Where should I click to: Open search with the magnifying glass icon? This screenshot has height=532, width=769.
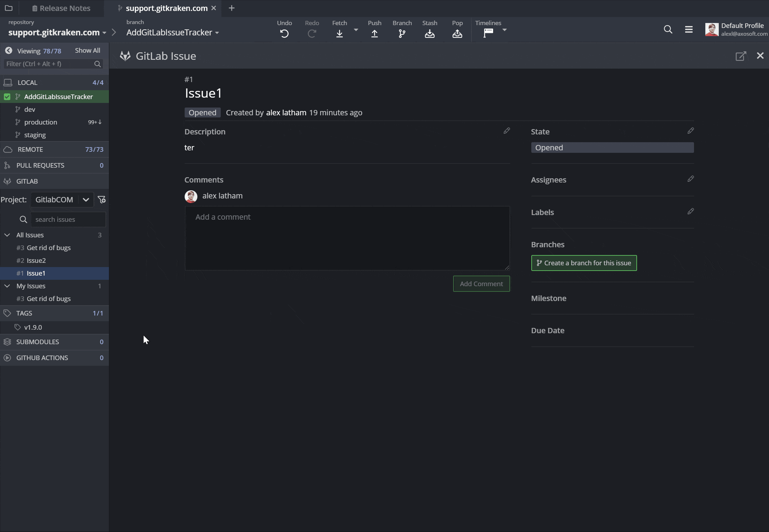click(x=668, y=29)
